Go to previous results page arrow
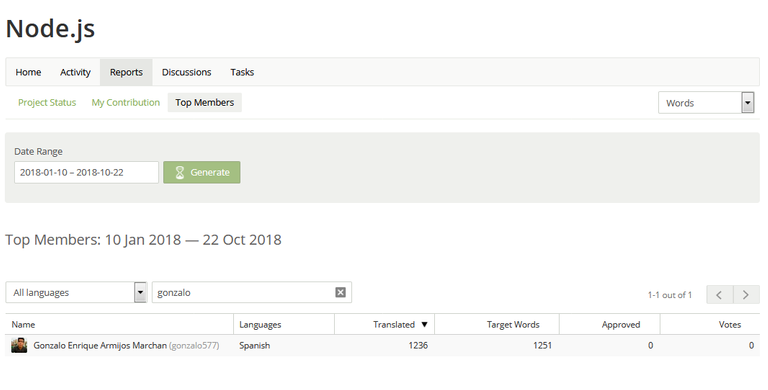Image resolution: width=768 pixels, height=390 pixels. (x=720, y=295)
